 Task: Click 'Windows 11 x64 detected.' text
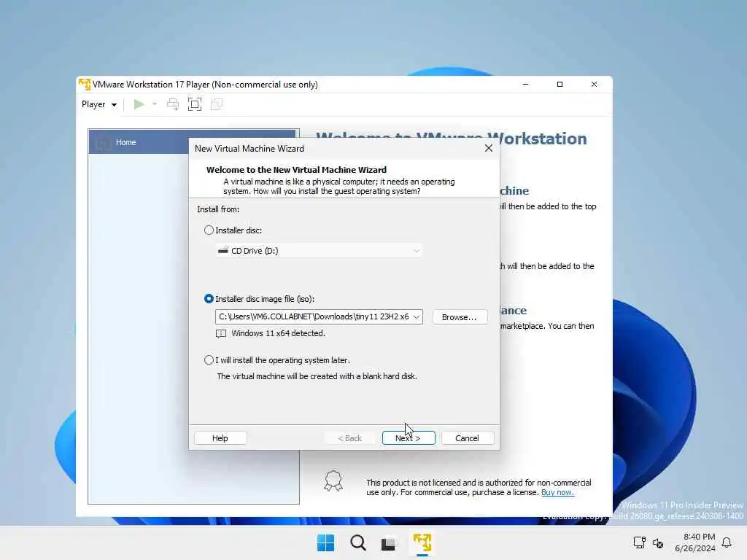pyautogui.click(x=278, y=333)
